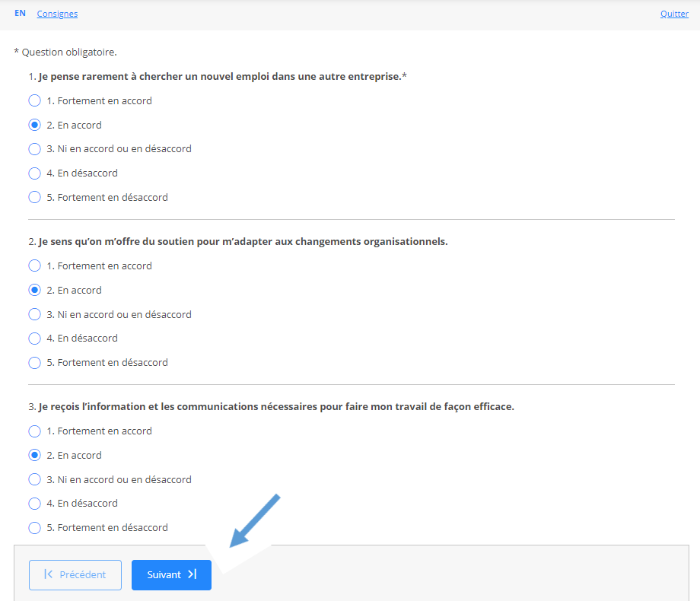
Task: Choose 'Ni en accord ou en désaccord' for question 3
Action: pyautogui.click(x=34, y=479)
